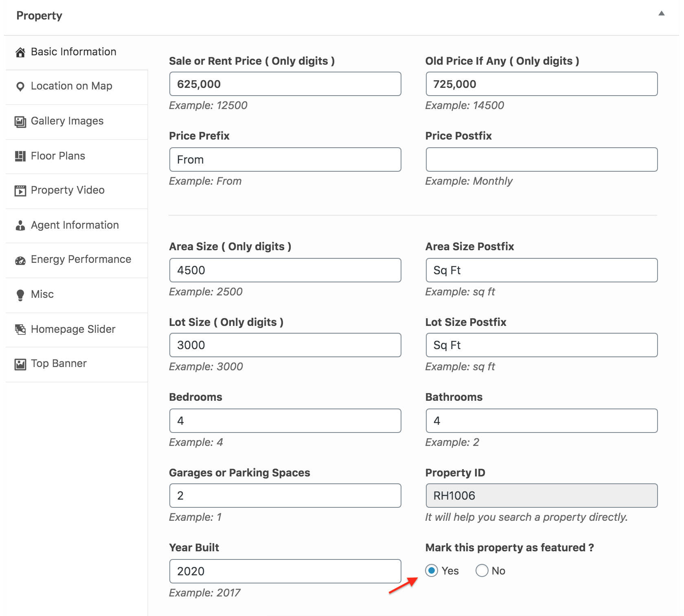
Task: Click the Year Built field
Action: [x=285, y=571]
